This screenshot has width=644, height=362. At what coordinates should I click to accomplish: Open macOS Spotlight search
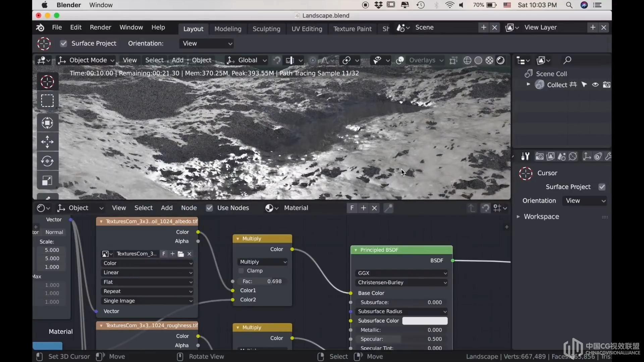[x=569, y=5]
